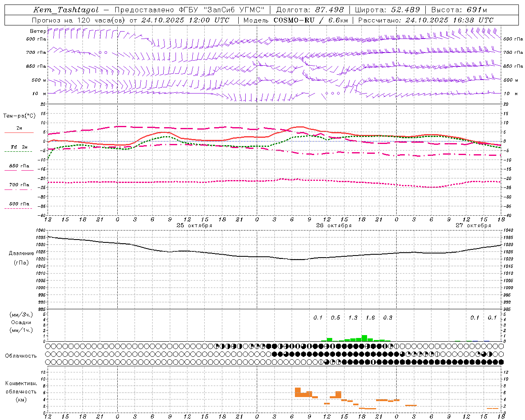Click the 25 октября date label
This screenshot has height=420, width=525.
(194, 226)
